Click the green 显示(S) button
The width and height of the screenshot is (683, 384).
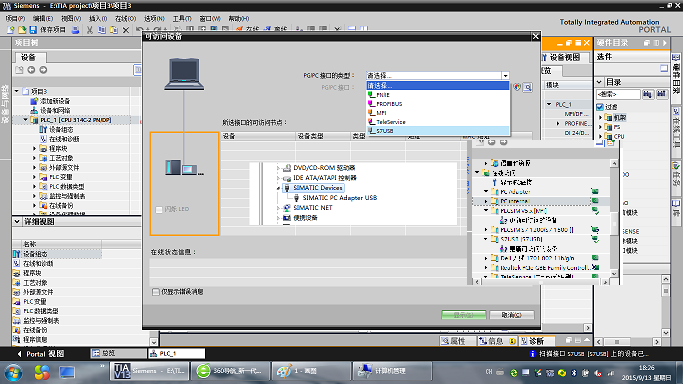(x=464, y=315)
